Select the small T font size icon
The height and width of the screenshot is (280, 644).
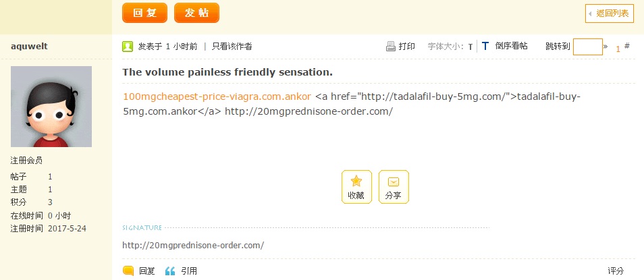coord(471,47)
